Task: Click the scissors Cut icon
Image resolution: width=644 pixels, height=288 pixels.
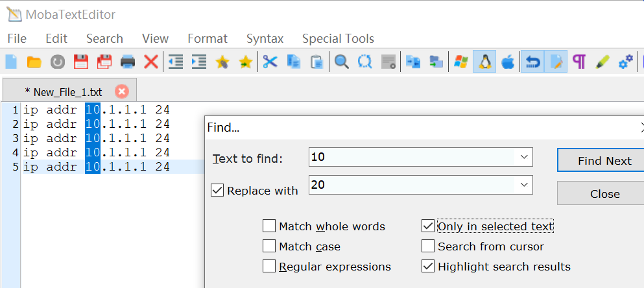Action: click(270, 62)
